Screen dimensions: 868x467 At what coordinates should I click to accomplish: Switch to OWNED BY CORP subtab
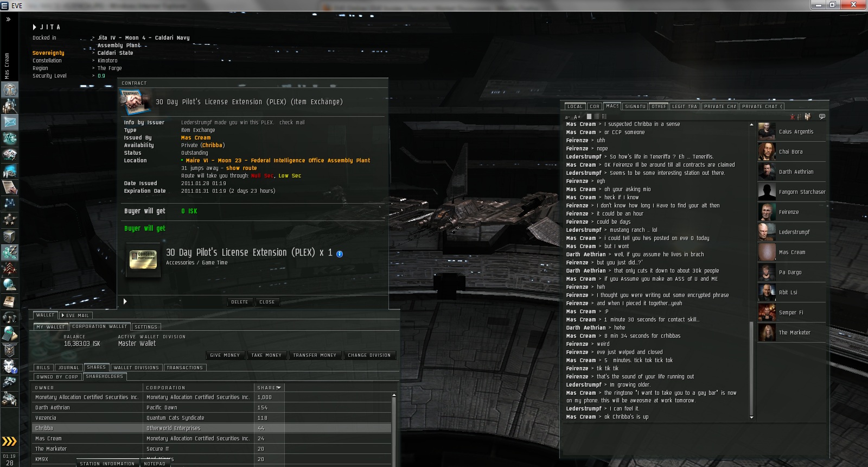click(57, 377)
